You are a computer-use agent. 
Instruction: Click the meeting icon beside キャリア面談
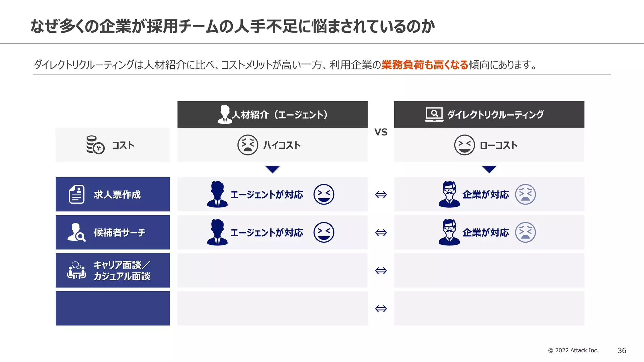pos(76,270)
